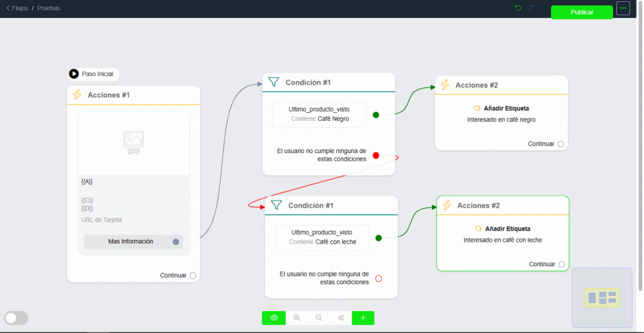Click the Mas Información card button
Screen dimensions: 644x333
(x=131, y=241)
